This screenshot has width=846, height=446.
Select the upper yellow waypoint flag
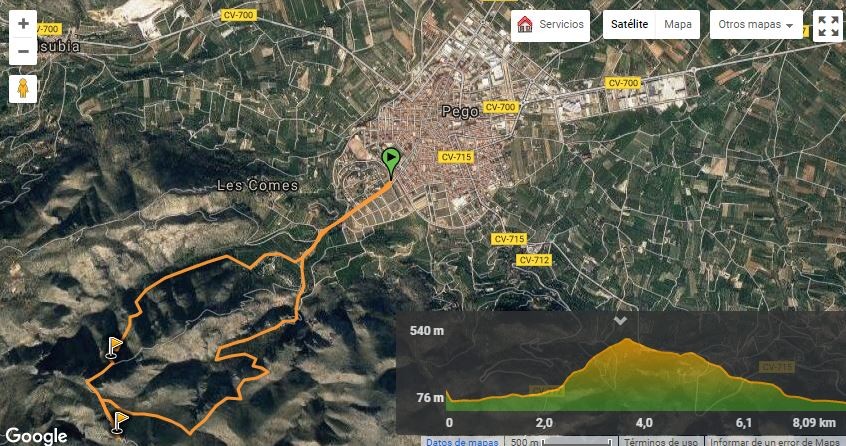pyautogui.click(x=114, y=347)
